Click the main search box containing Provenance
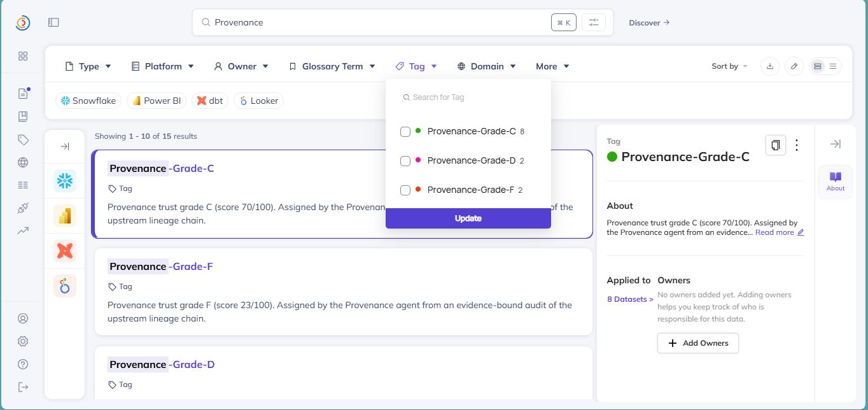 (402, 22)
